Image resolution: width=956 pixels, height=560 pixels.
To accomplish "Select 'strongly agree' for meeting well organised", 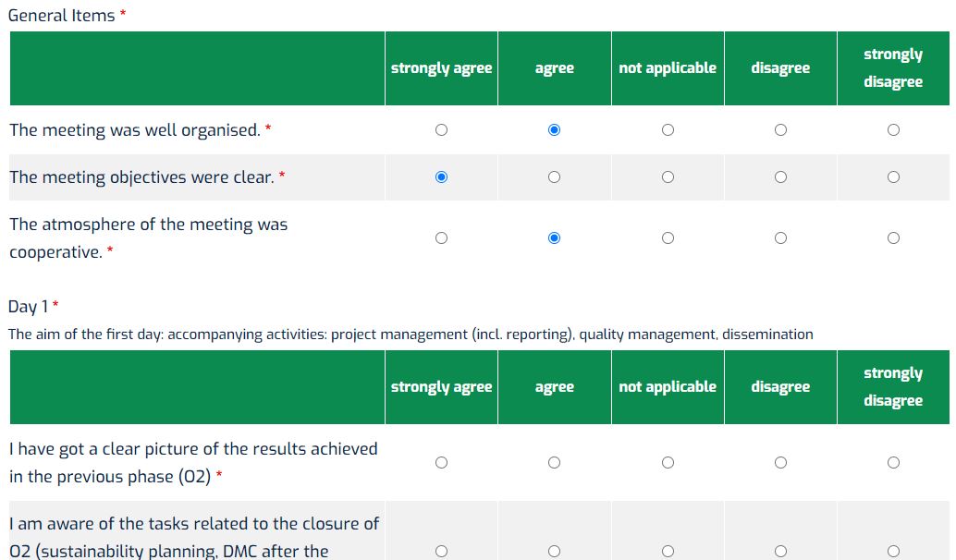I will click(441, 130).
